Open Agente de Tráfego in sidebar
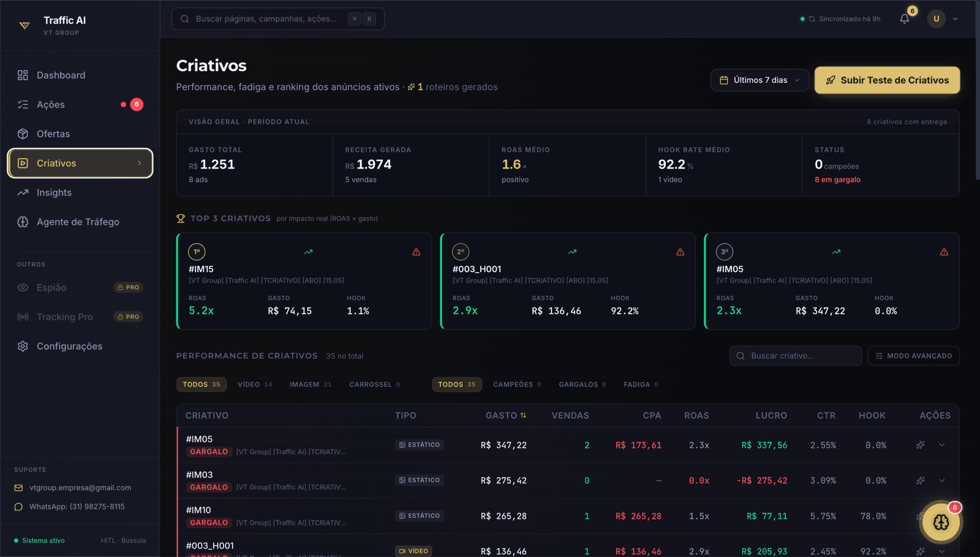 coord(80,222)
